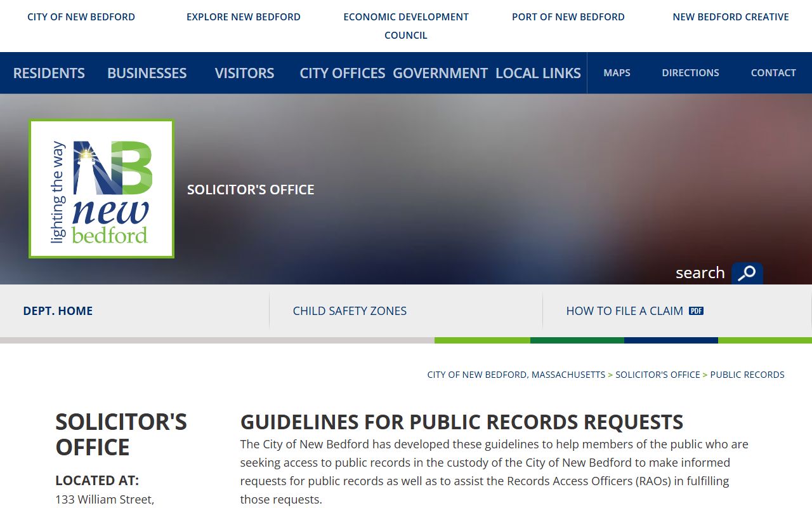This screenshot has height=508, width=812.
Task: Visit Economic Development Council link
Action: [x=406, y=26]
